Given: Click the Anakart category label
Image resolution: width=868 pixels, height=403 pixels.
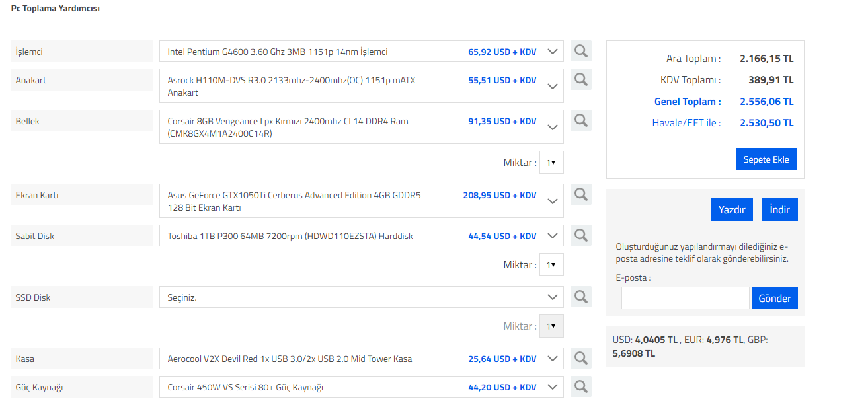Looking at the screenshot, I should pos(82,80).
